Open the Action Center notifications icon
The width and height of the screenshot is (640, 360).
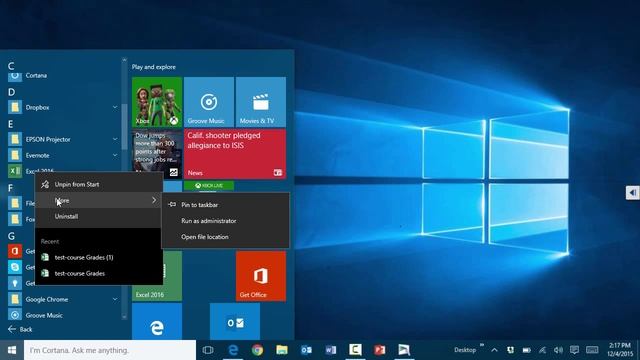tap(574, 350)
